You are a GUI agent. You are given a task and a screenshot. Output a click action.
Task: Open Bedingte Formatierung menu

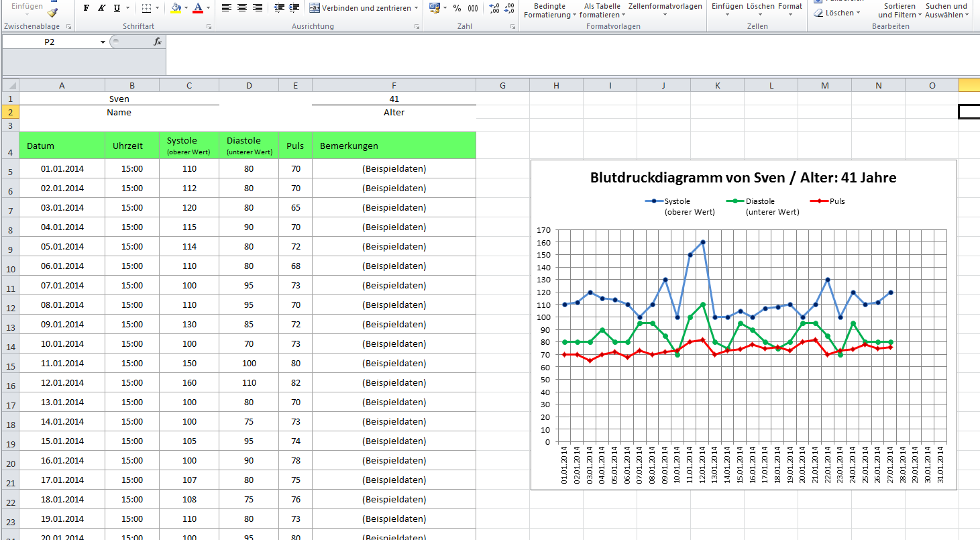coord(549,10)
